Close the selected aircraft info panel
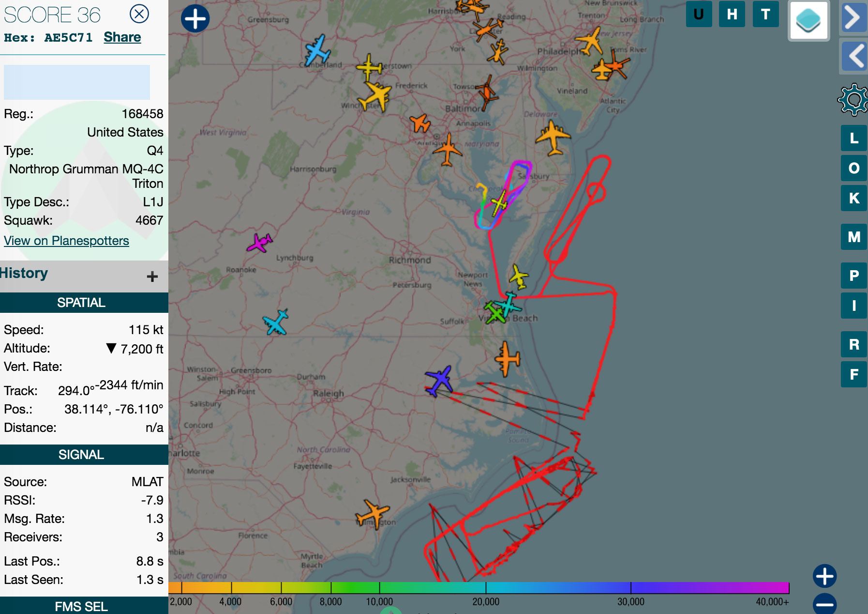Viewport: 868px width, 614px height. click(x=139, y=14)
